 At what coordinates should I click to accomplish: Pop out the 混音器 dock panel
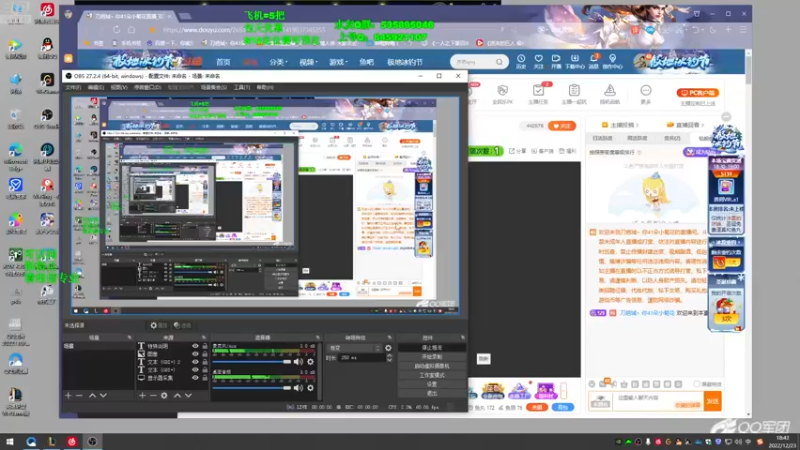[x=317, y=337]
